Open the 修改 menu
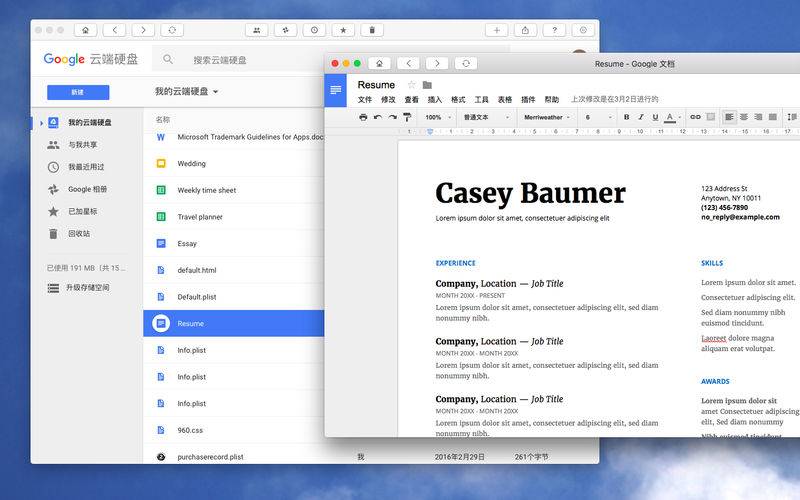The height and width of the screenshot is (500, 800). (x=388, y=99)
